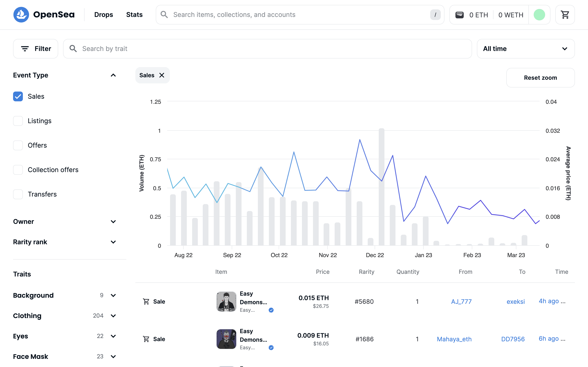Enable the Listings checkbox

tap(18, 121)
